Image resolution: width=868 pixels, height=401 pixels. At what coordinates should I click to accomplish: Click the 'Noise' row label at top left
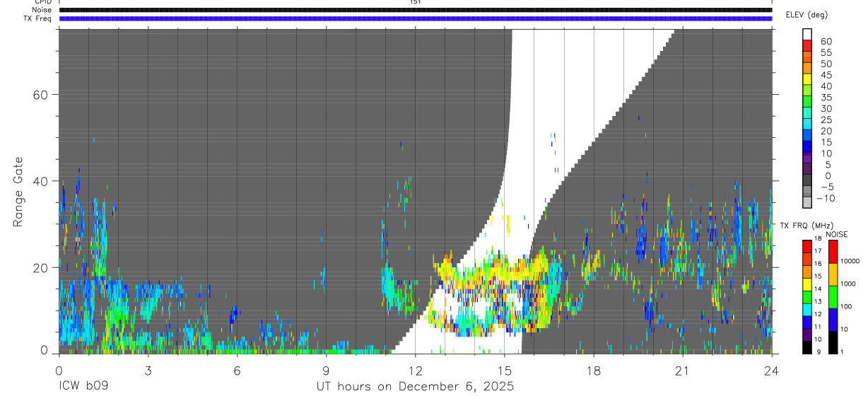42,10
